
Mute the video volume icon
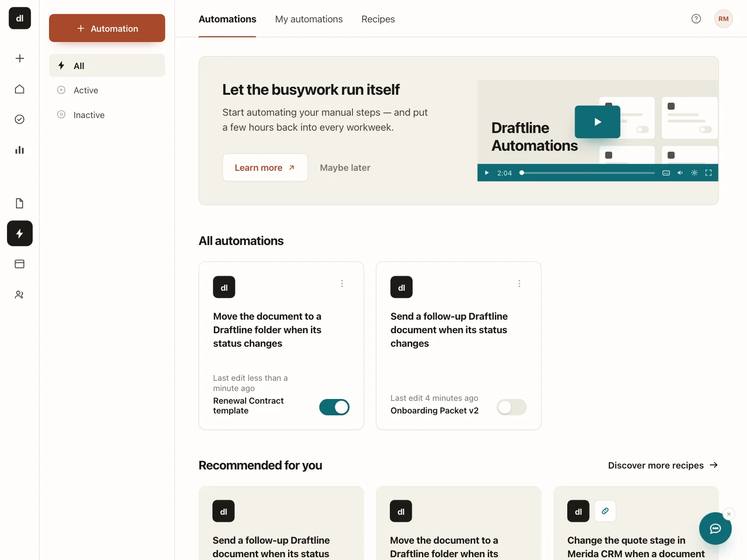(x=680, y=173)
